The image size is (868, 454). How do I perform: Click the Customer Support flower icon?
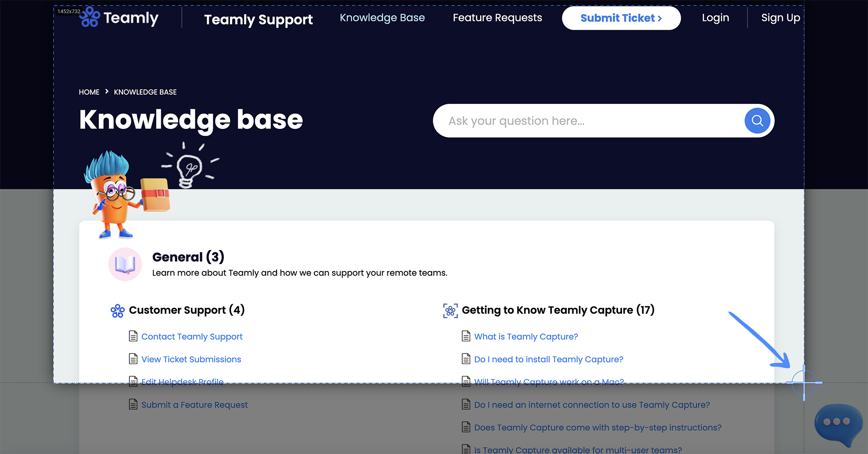pos(118,311)
